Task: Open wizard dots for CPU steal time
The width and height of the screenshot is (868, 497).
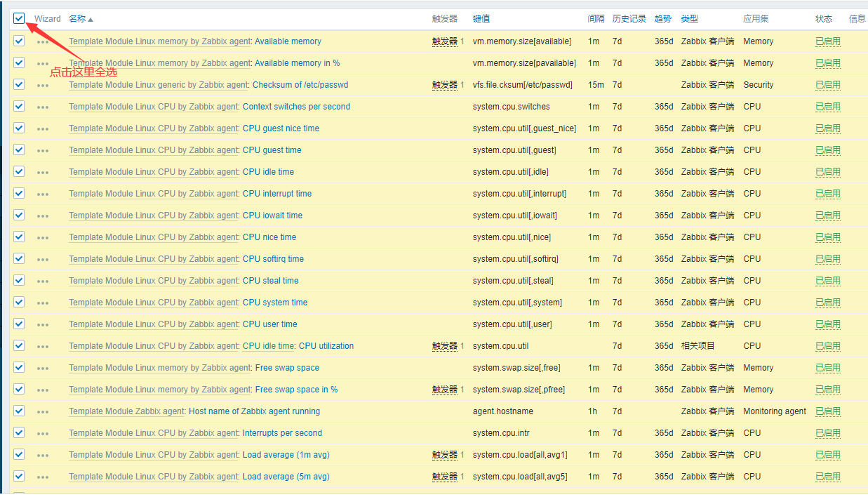Action: (x=43, y=281)
